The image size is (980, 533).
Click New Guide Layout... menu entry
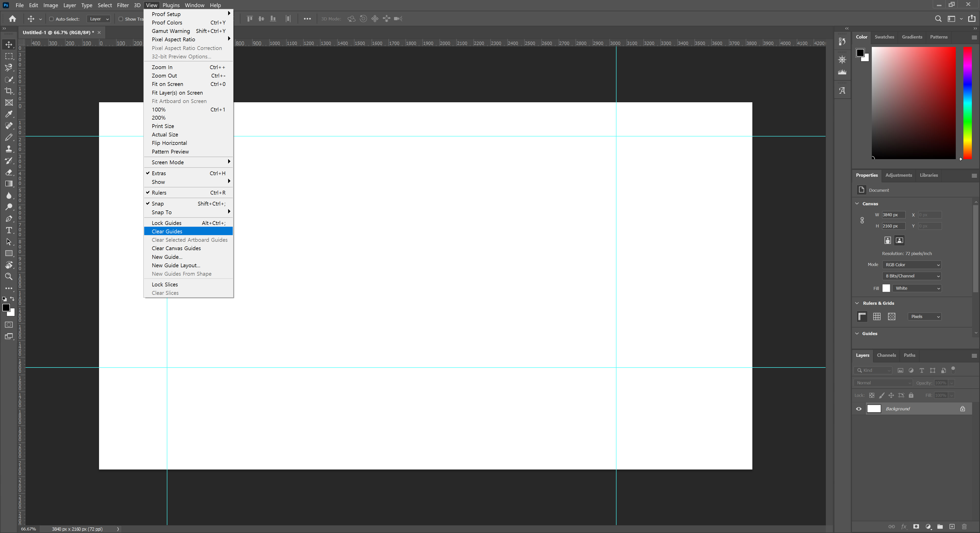click(x=176, y=265)
